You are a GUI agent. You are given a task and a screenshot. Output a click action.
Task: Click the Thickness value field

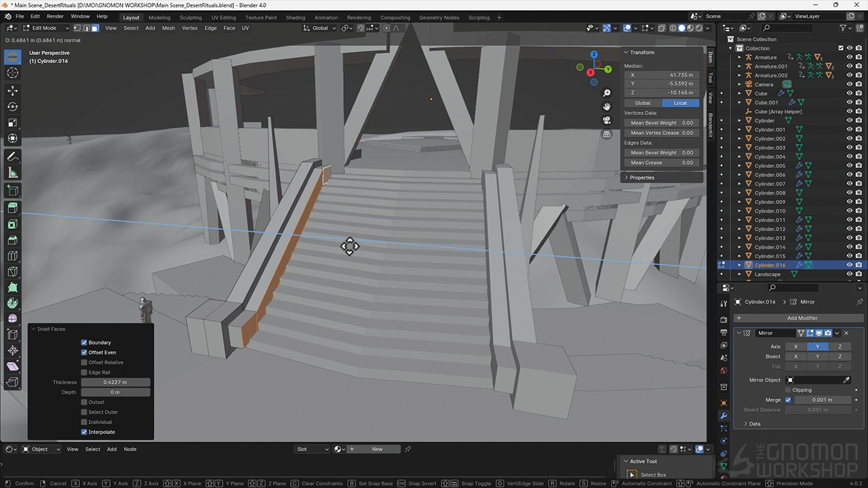click(x=115, y=382)
